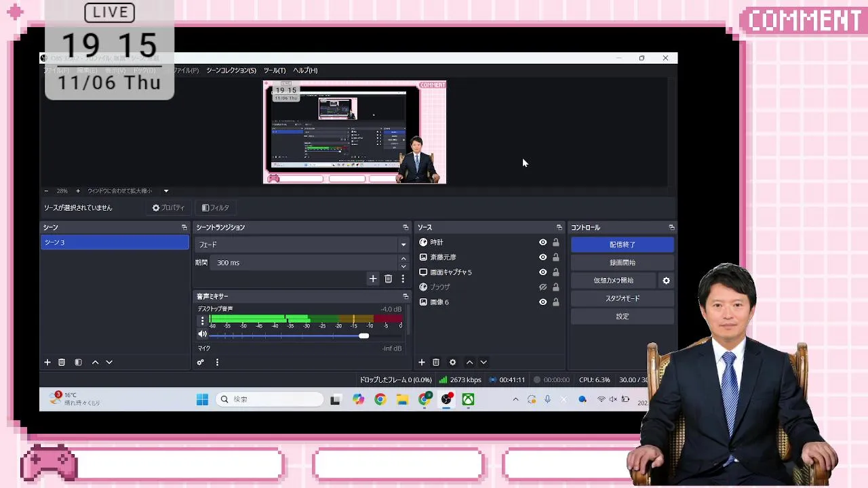Open the ヘルプ(H) menu

click(x=305, y=70)
